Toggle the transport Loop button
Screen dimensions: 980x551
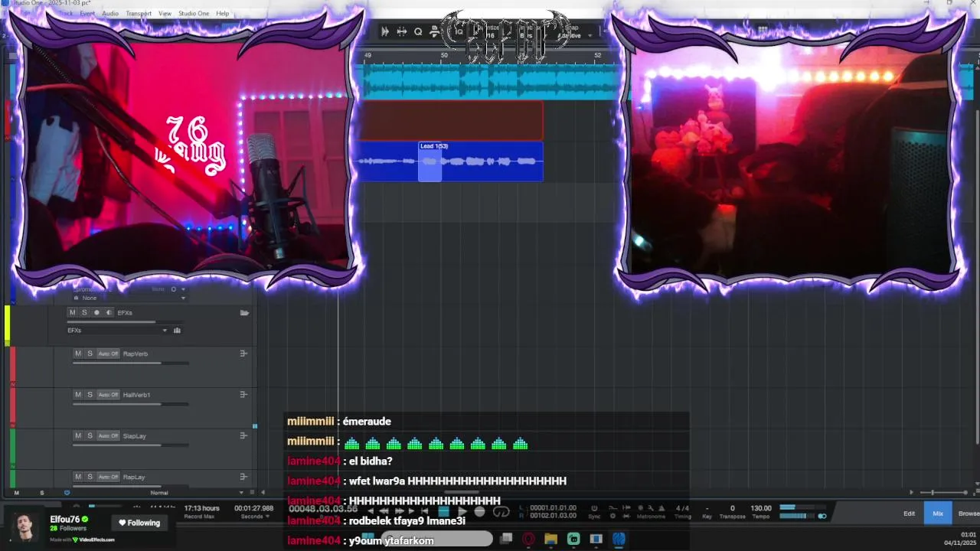501,511
